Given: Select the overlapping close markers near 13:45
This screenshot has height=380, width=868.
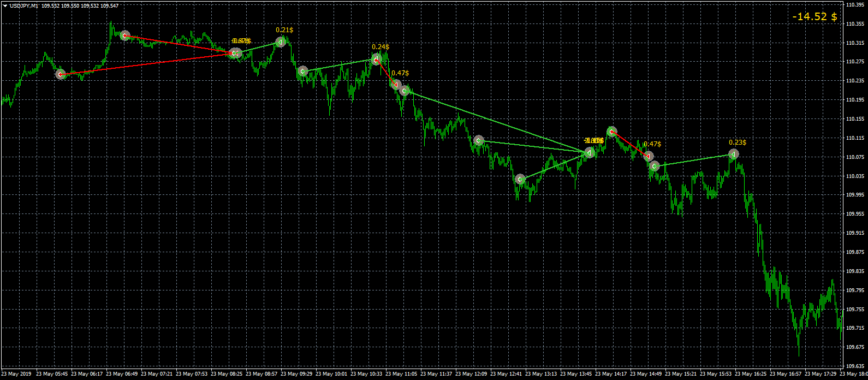Looking at the screenshot, I should point(590,153).
